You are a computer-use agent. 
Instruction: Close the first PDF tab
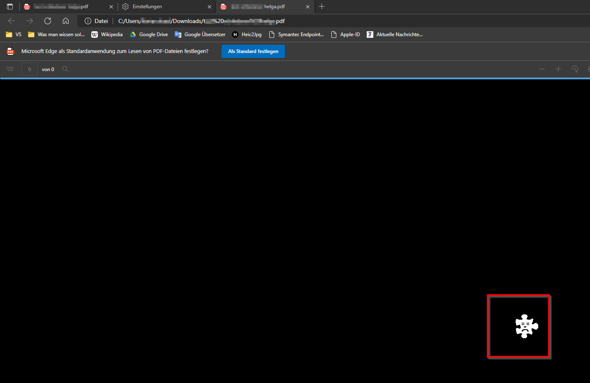tap(111, 7)
